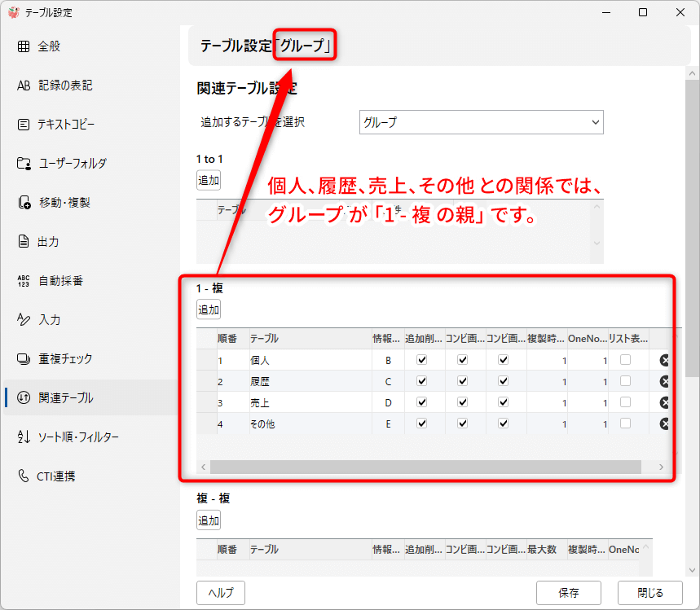Image resolution: width=700 pixels, height=610 pixels.
Task: Click right arrow of the horizontal table scrollbar
Action: 662,467
